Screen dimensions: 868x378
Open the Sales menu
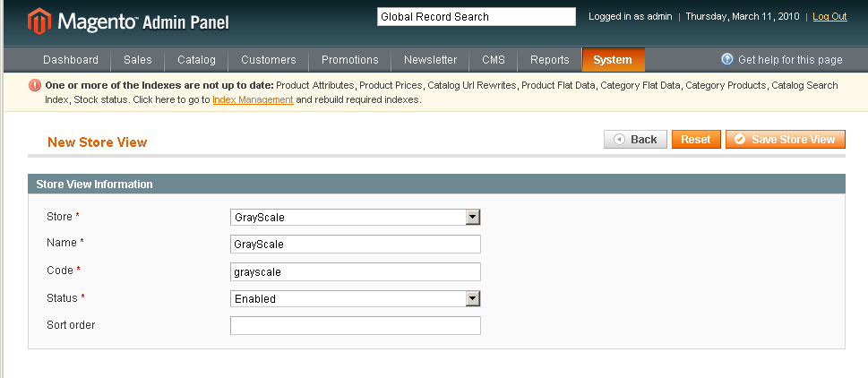pyautogui.click(x=138, y=60)
